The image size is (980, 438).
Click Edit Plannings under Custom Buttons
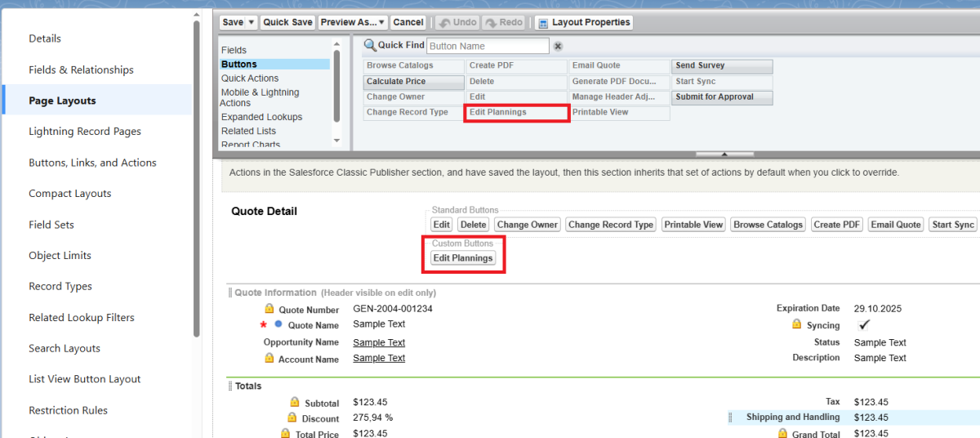tap(463, 258)
